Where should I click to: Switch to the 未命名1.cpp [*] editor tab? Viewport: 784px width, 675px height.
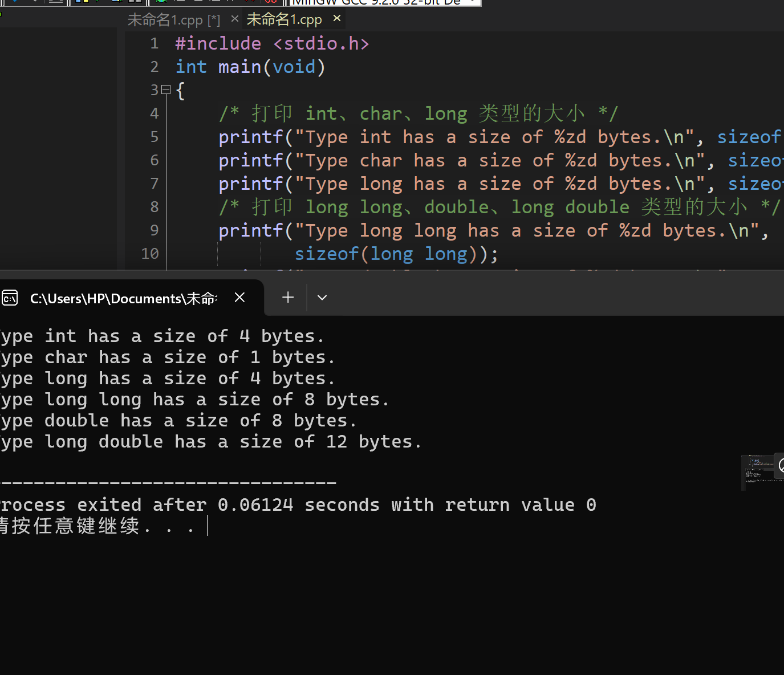click(174, 20)
